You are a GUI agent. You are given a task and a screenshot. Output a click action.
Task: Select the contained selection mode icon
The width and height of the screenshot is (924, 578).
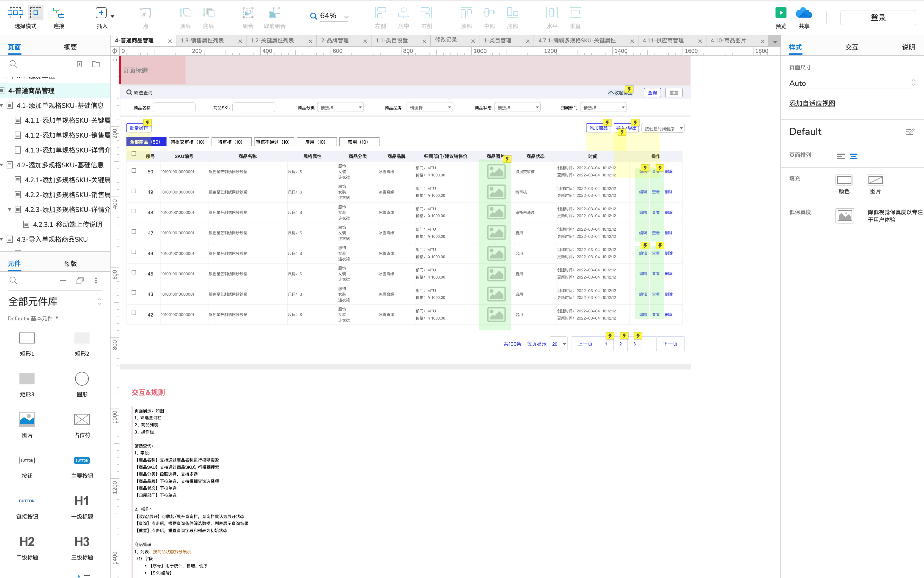click(35, 13)
